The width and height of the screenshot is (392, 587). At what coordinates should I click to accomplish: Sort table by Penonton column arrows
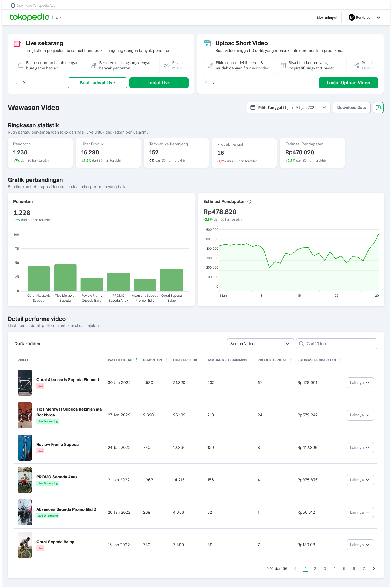(166, 360)
